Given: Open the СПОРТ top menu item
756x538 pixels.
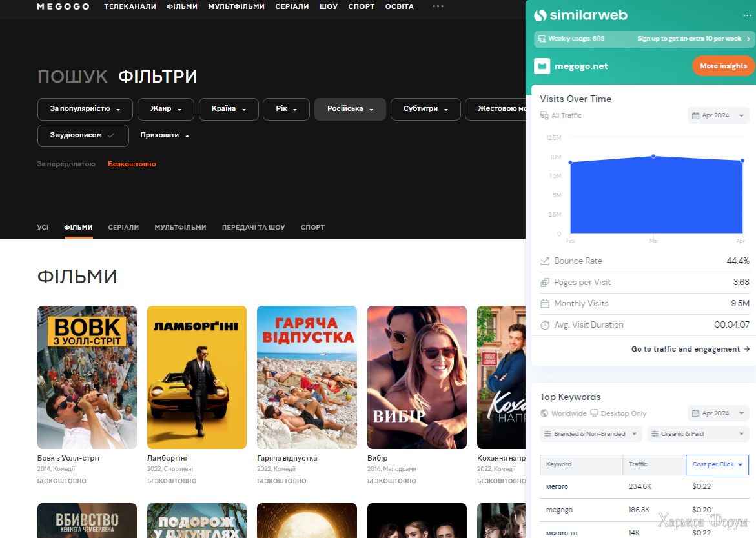Looking at the screenshot, I should pos(362,6).
